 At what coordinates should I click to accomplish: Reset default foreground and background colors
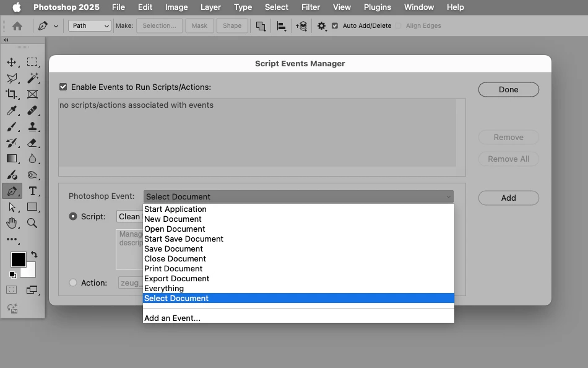(x=13, y=275)
